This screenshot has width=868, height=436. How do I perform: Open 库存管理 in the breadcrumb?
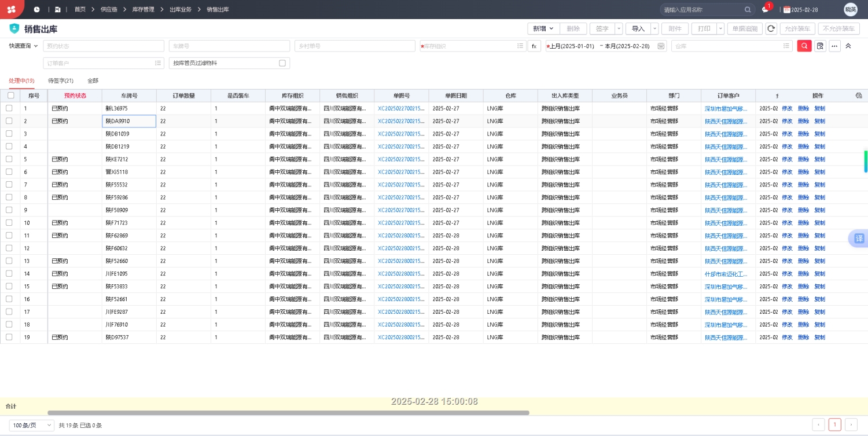pyautogui.click(x=144, y=10)
